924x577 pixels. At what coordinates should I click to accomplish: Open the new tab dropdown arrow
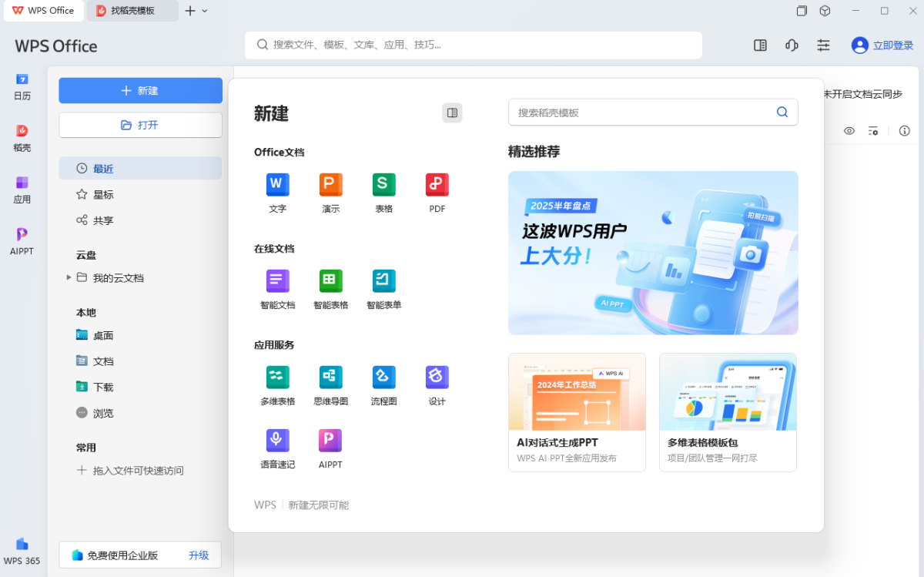(x=205, y=11)
